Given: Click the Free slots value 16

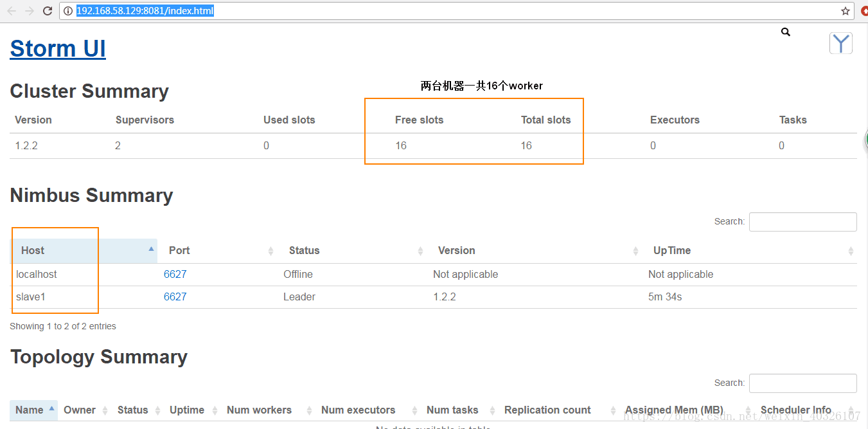Looking at the screenshot, I should pyautogui.click(x=401, y=145).
